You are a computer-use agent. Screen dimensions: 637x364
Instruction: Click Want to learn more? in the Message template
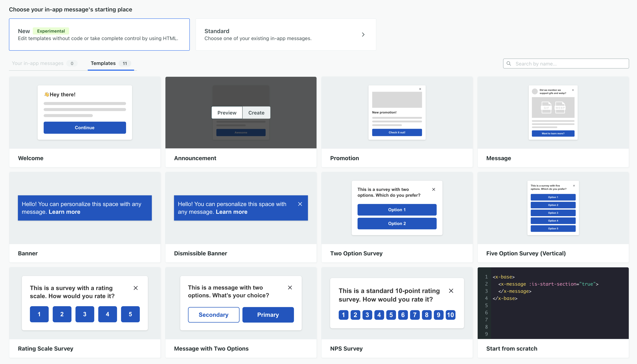click(x=553, y=134)
